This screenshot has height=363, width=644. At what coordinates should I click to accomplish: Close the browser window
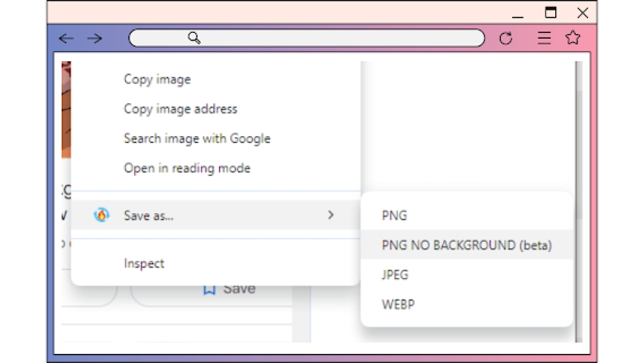(582, 13)
